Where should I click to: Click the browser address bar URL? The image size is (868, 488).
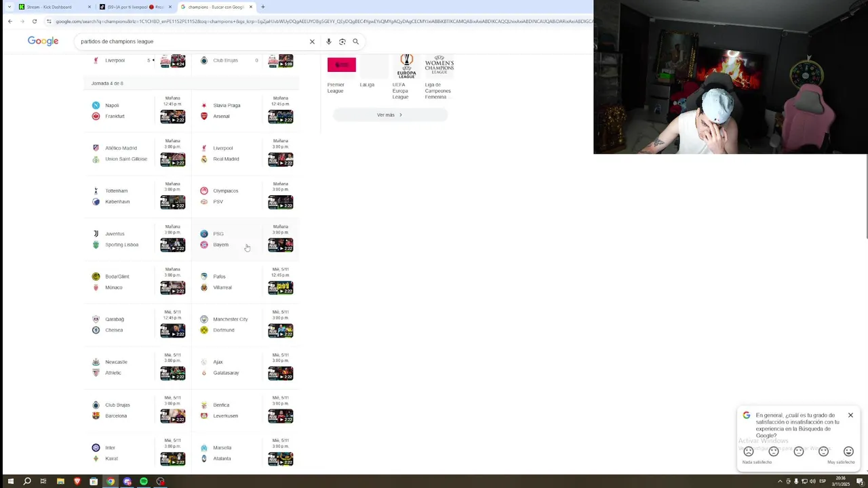(319, 21)
